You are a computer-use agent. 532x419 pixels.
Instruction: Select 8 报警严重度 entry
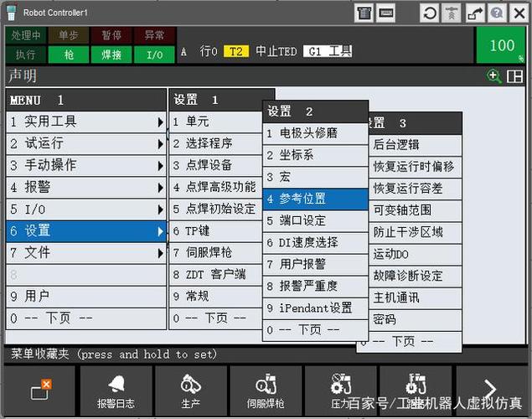pyautogui.click(x=316, y=287)
